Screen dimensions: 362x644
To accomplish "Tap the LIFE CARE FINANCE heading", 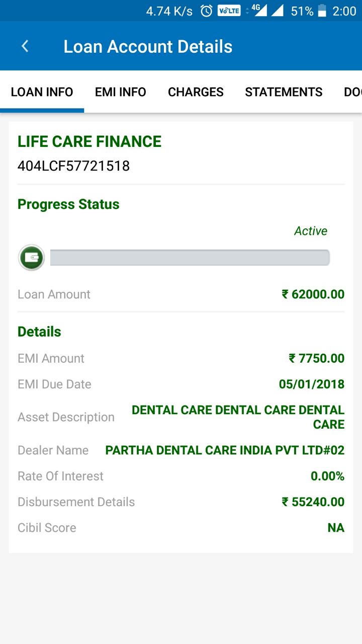I will click(x=89, y=142).
